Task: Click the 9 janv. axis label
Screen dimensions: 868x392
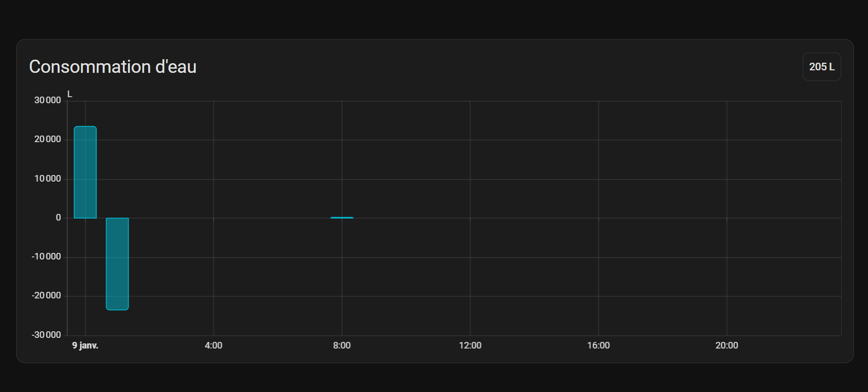Action: [85, 345]
